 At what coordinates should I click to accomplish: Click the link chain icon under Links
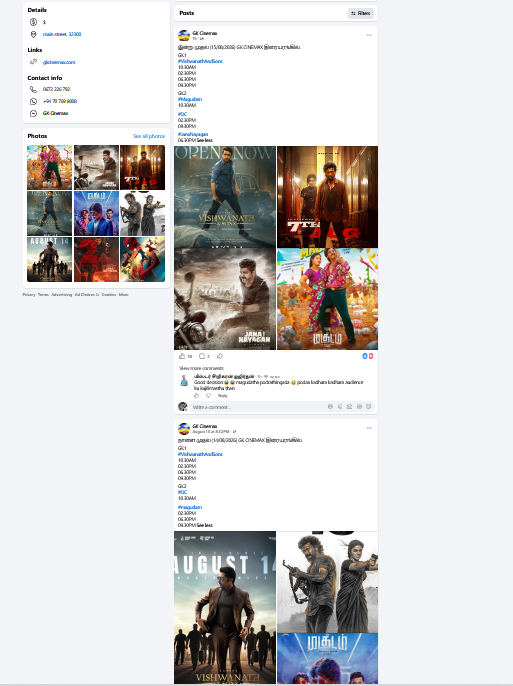point(33,62)
